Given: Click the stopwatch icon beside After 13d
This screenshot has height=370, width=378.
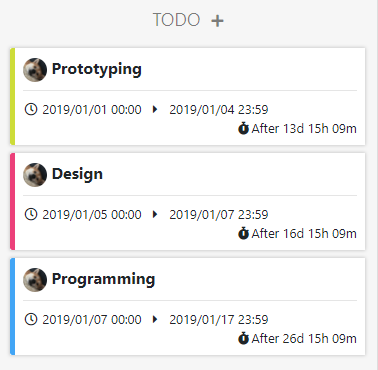Looking at the screenshot, I should [243, 128].
